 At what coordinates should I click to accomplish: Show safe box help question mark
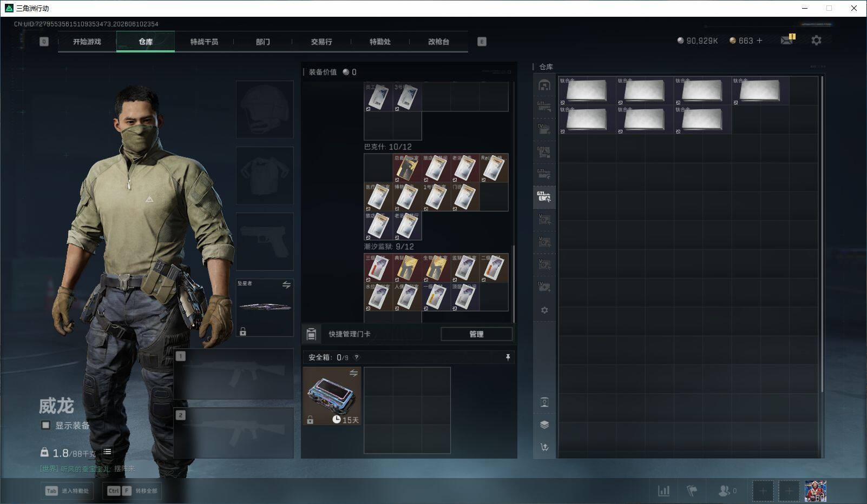point(356,357)
